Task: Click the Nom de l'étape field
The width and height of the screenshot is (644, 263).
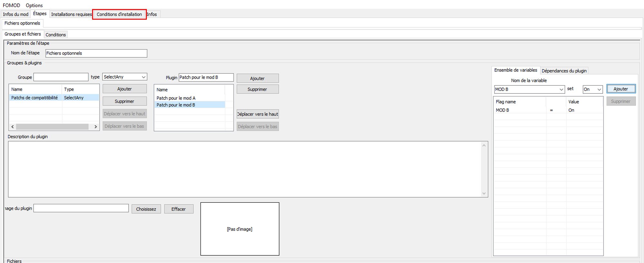Action: pos(96,54)
